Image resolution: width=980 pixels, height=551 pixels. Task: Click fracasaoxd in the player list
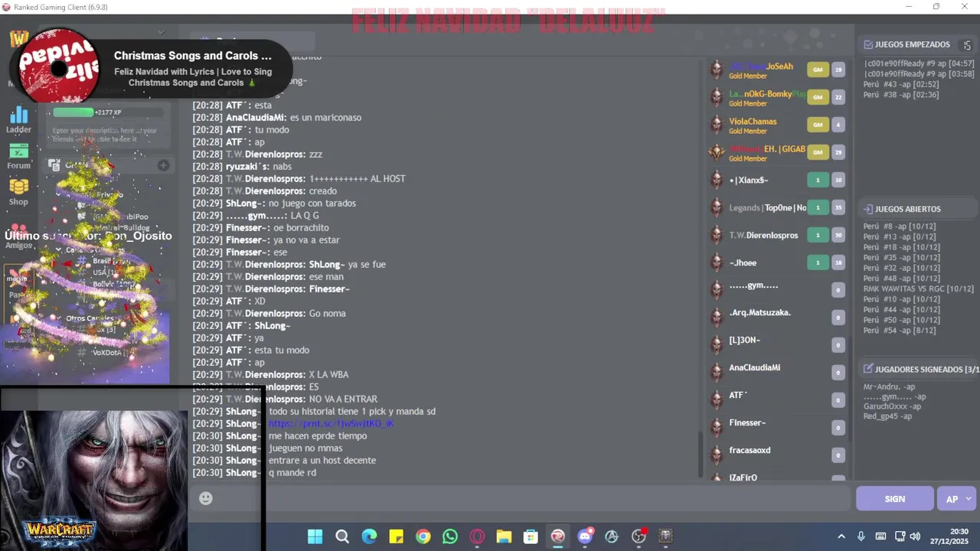[x=750, y=451]
